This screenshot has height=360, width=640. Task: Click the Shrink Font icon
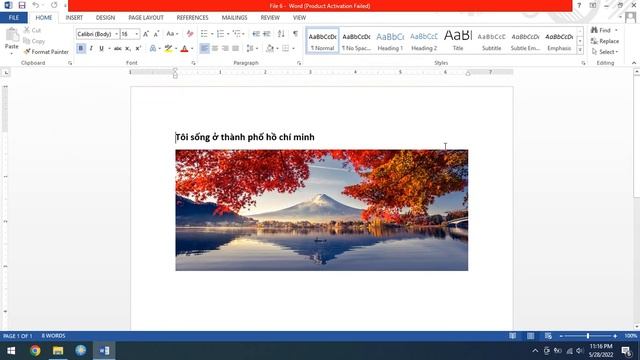(156, 34)
